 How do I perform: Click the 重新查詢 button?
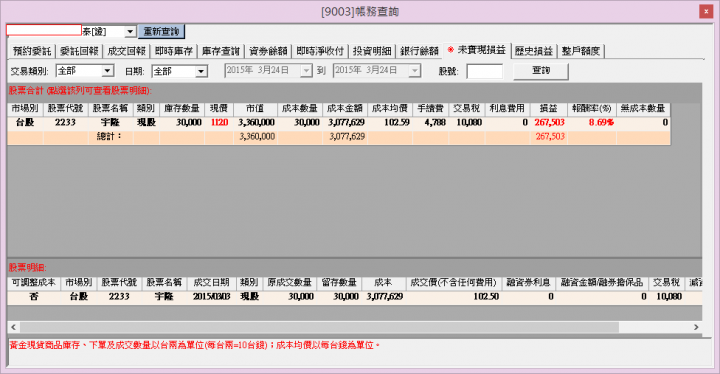[161, 31]
